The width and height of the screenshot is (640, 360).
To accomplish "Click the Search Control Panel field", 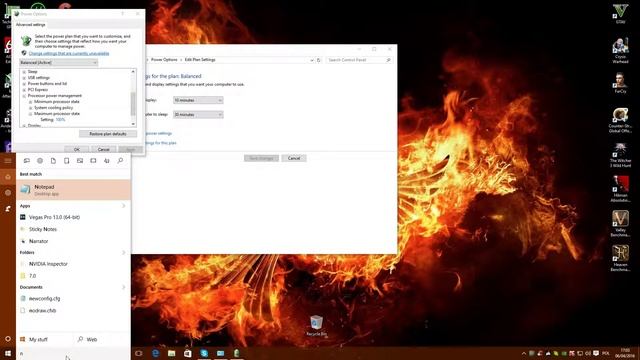I will click(x=359, y=60).
